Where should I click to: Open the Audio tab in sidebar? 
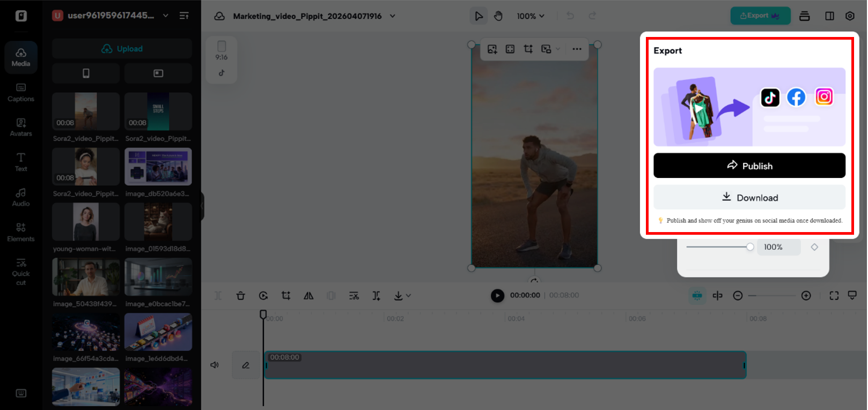click(21, 197)
